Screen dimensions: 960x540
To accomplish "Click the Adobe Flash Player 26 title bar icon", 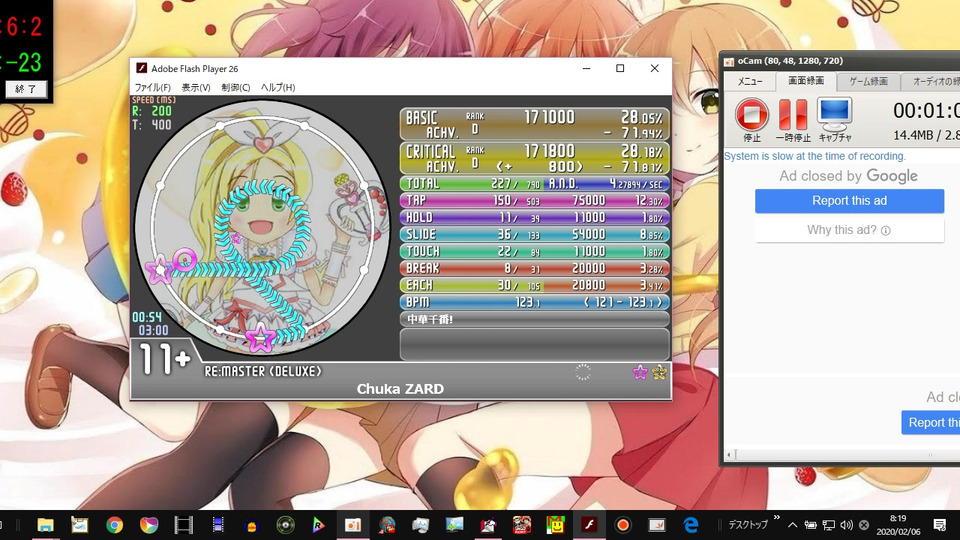I will [141, 69].
